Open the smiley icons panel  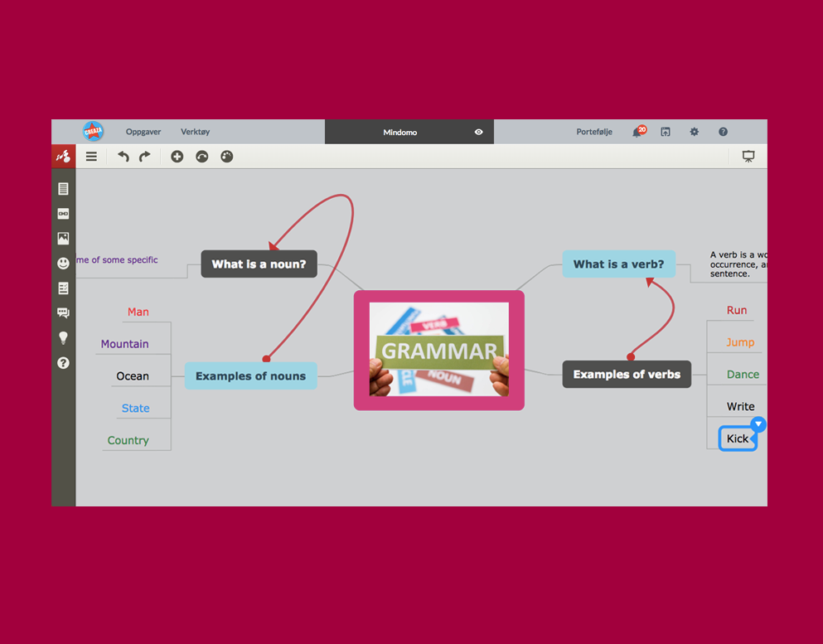tap(63, 264)
